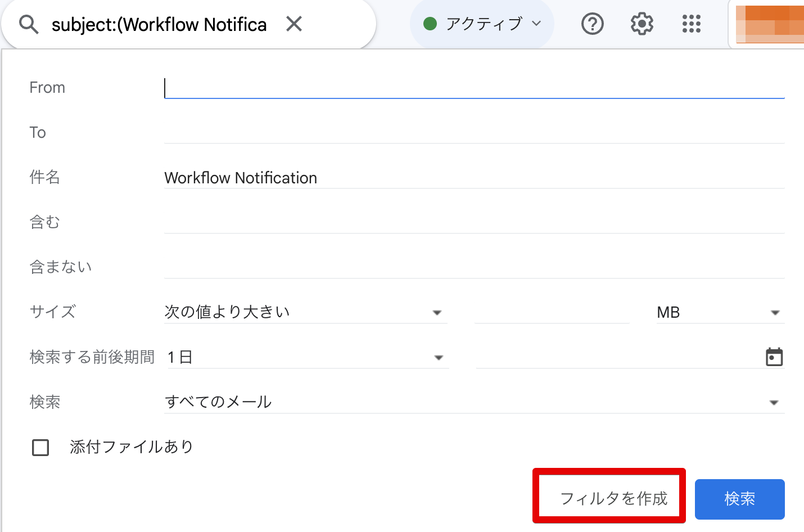This screenshot has width=804, height=532.
Task: Open the date picker calendar icon
Action: point(774,357)
